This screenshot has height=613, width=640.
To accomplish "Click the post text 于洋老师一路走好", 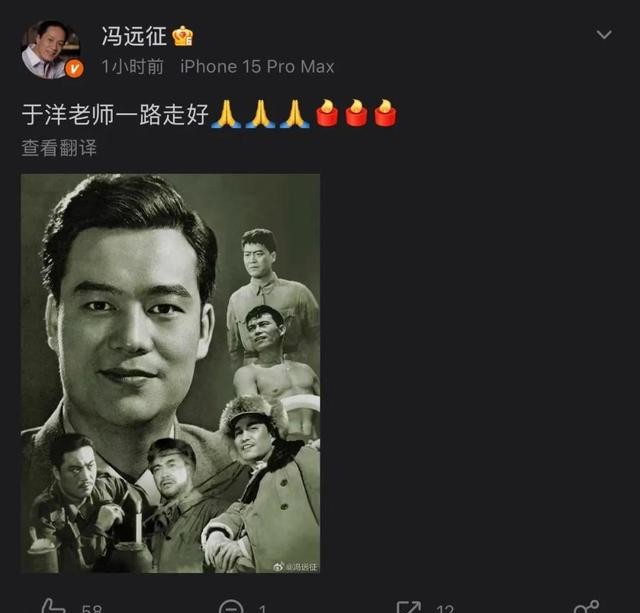I will click(115, 114).
